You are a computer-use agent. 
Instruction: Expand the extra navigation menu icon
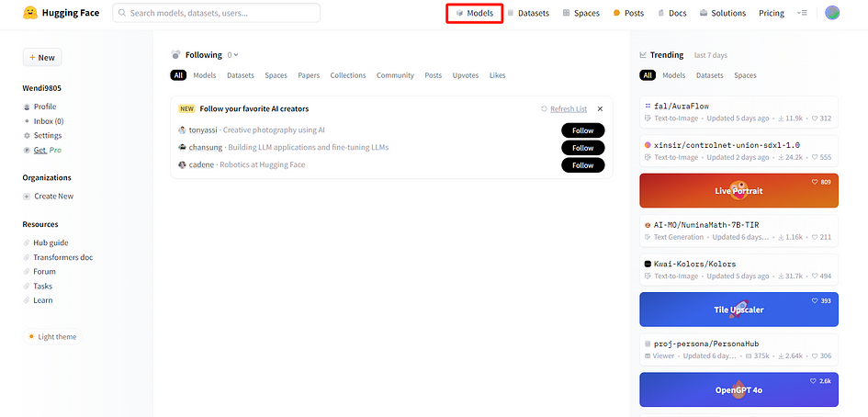click(802, 13)
